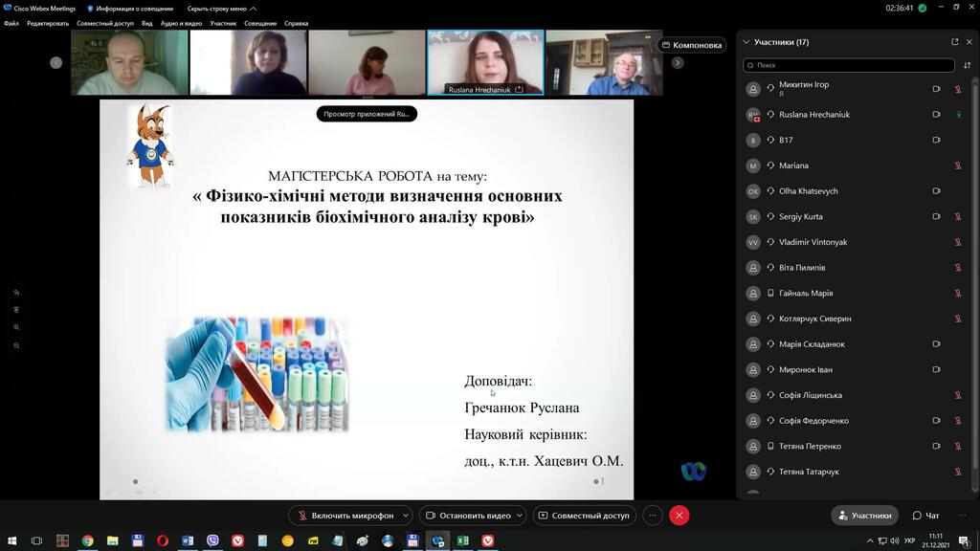Screen dimensions: 980x551
Task: Toggle the Чат panel button
Action: (x=925, y=516)
